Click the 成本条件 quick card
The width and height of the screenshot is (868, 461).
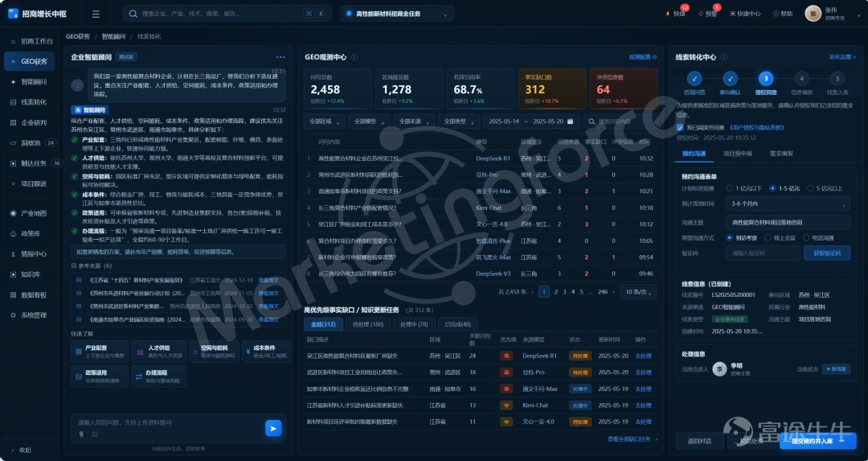point(267,352)
